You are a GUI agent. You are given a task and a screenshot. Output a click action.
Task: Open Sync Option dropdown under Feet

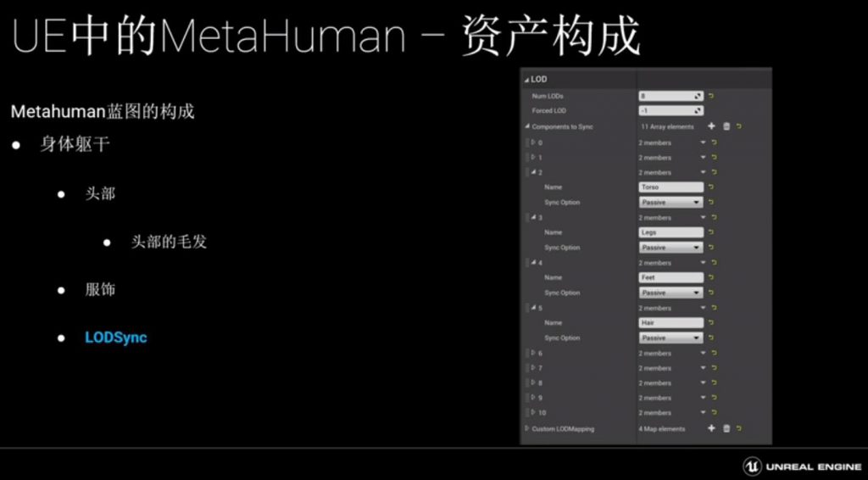point(671,293)
